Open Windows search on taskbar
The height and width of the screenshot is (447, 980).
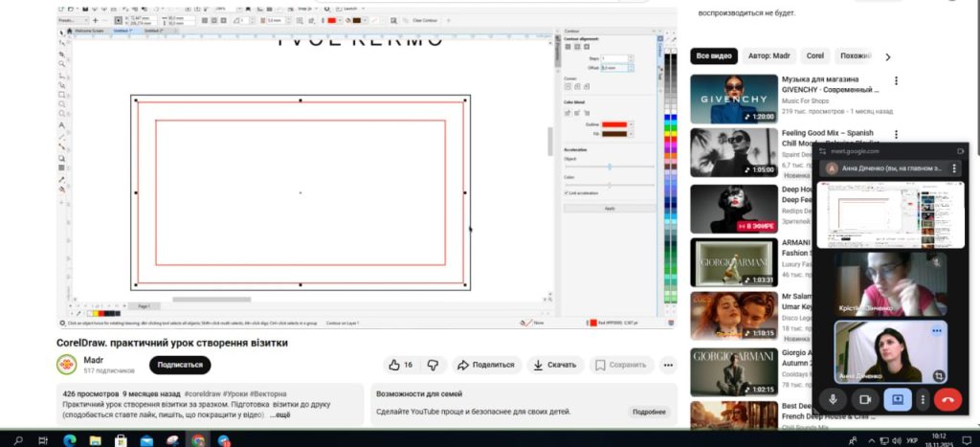tap(17, 439)
